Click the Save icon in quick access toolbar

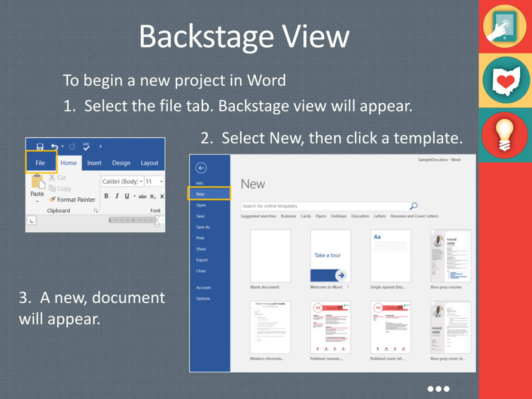click(x=40, y=147)
